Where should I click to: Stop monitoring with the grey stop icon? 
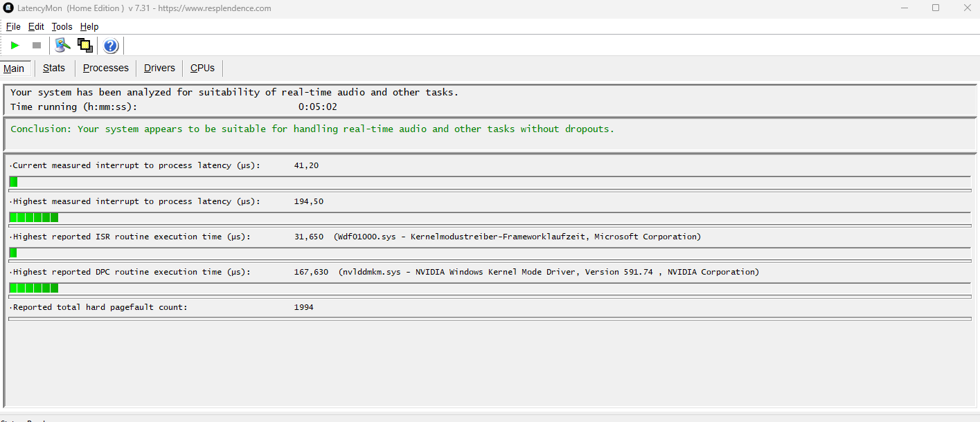tap(37, 46)
